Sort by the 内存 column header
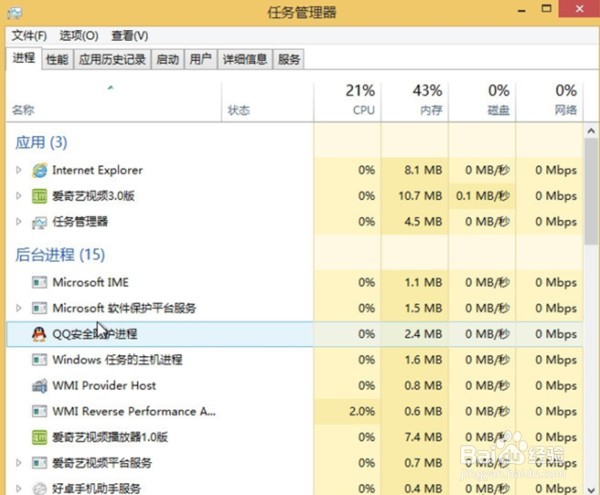Viewport: 600px width, 495px height. click(415, 101)
